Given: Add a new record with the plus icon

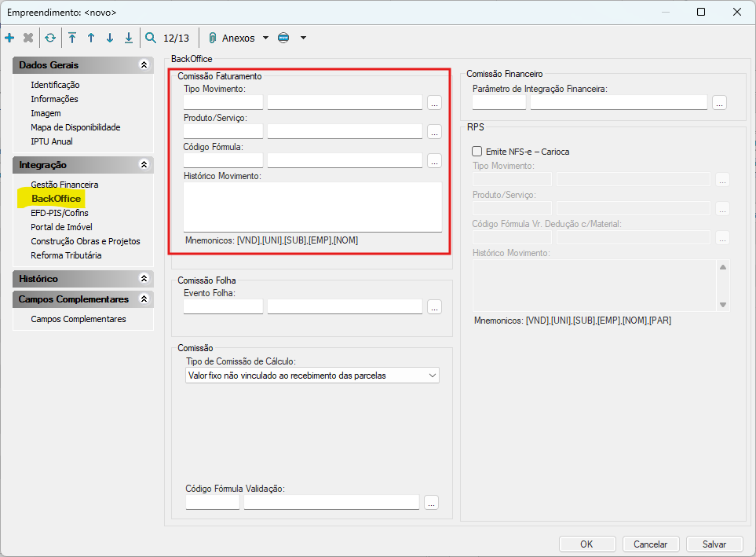Looking at the screenshot, I should click(9, 38).
